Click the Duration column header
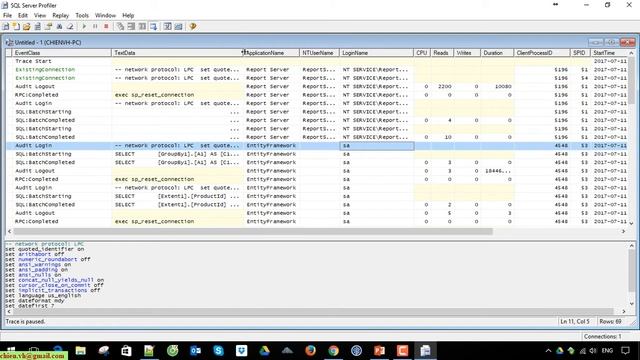 coord(497,53)
